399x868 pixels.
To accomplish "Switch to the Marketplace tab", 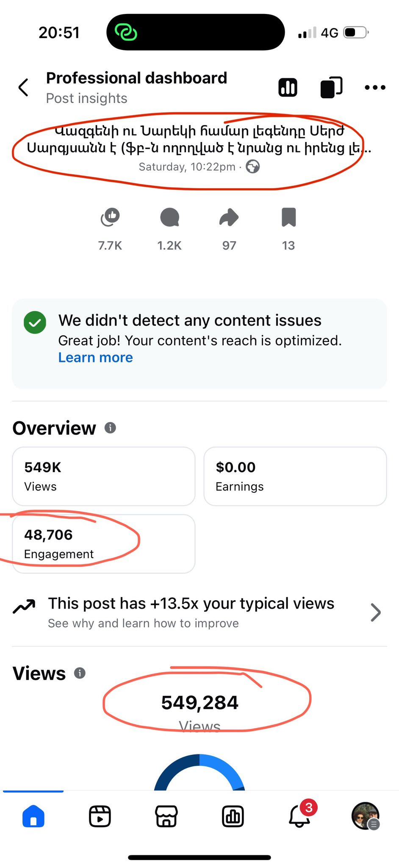I will pyautogui.click(x=166, y=816).
